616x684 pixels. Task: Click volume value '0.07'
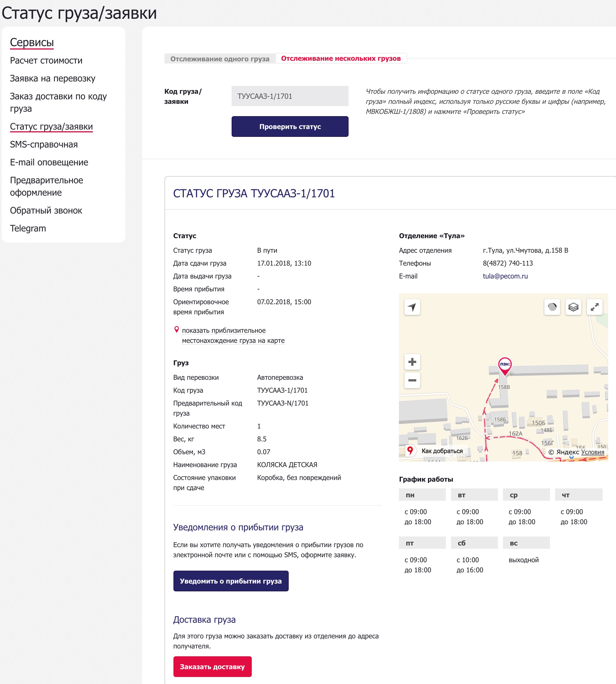[x=264, y=452]
